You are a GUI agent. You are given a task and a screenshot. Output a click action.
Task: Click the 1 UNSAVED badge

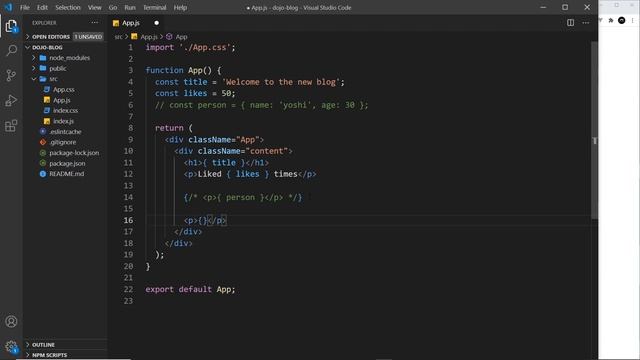coord(88,37)
